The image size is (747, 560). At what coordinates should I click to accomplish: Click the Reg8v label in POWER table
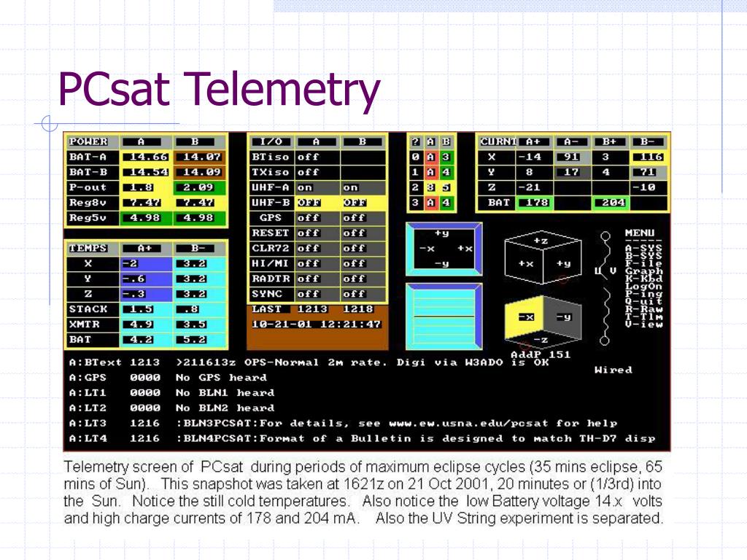tap(88, 203)
